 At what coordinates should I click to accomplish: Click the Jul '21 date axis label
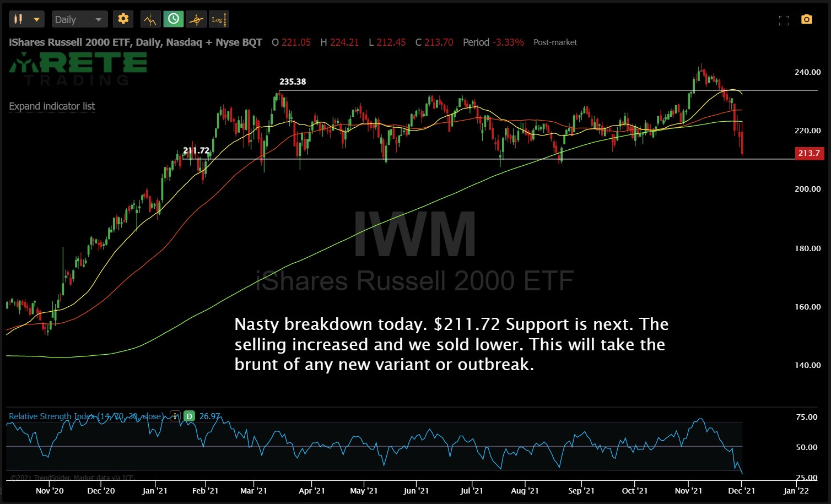pos(472,491)
